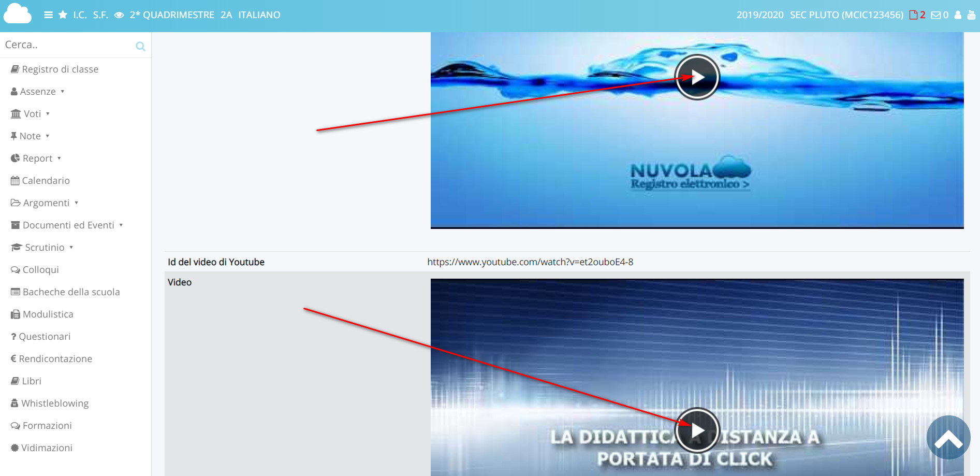Click the Nuvola water video thumbnail
This screenshot has width=980, height=476.
(697, 130)
